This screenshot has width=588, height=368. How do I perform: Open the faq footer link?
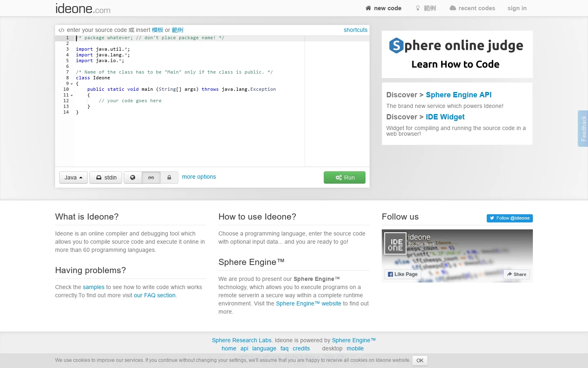point(285,348)
